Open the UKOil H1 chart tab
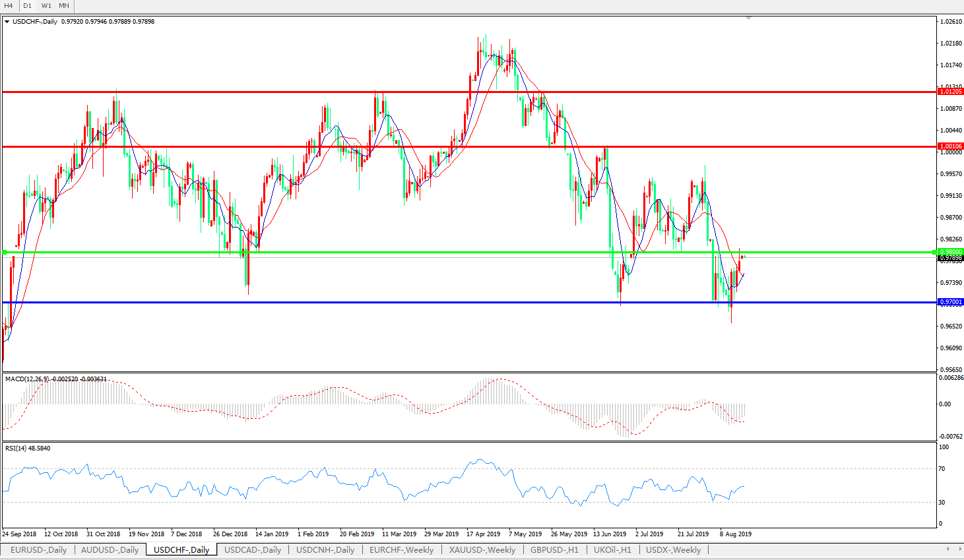This screenshot has height=560, width=964. tap(612, 550)
